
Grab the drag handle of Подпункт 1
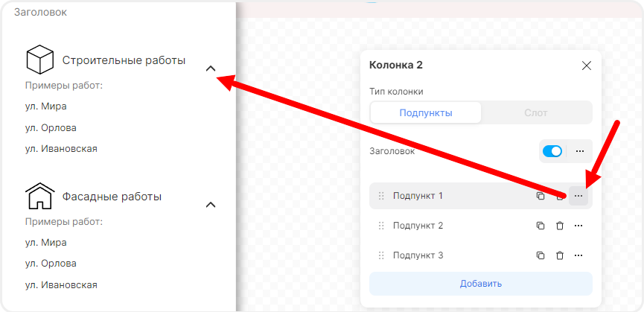point(381,196)
